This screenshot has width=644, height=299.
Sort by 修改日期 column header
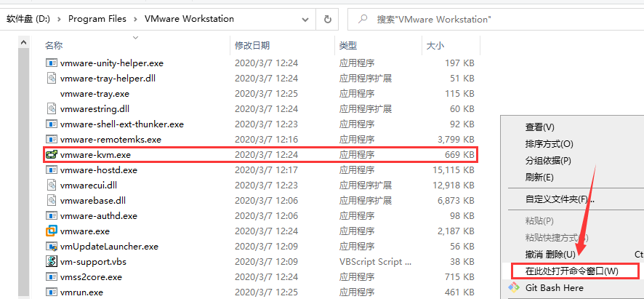pos(251,45)
